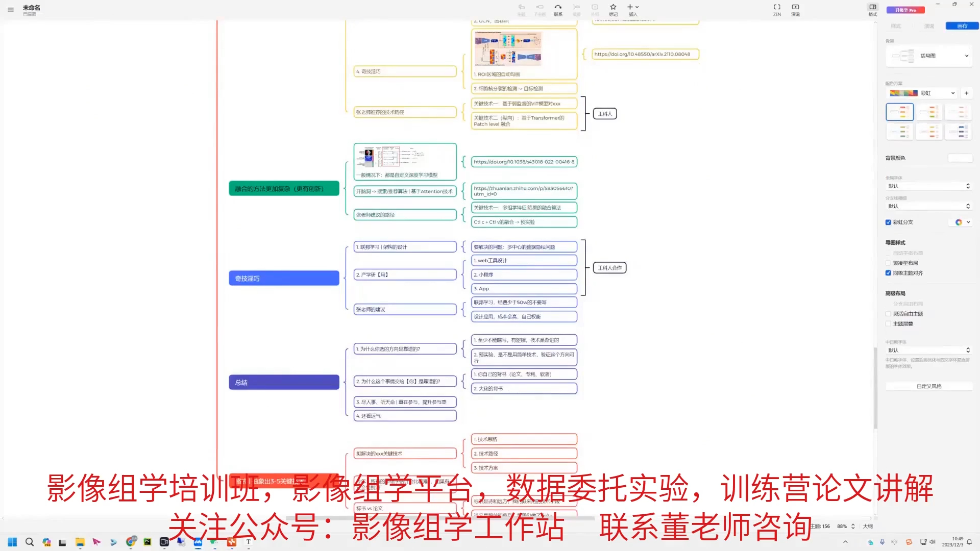Click the 大纲 (Outline) view button
Screen dimensions: 980x551
click(x=868, y=526)
